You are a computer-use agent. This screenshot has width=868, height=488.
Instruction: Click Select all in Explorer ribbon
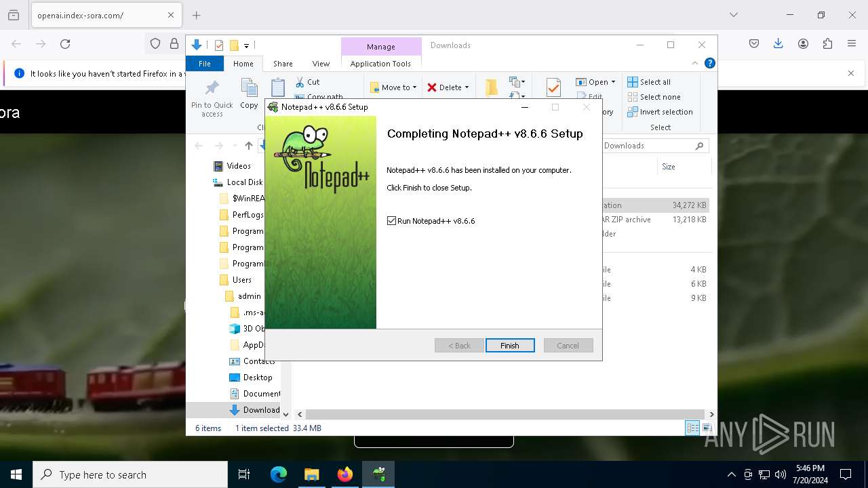[649, 82]
